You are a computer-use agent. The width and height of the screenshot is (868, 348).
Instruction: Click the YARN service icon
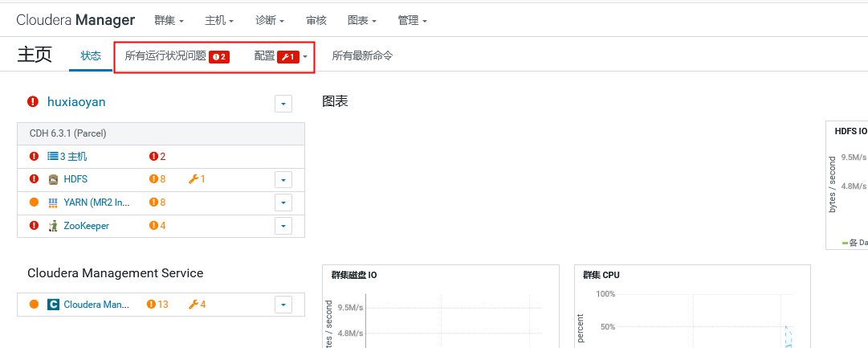53,203
